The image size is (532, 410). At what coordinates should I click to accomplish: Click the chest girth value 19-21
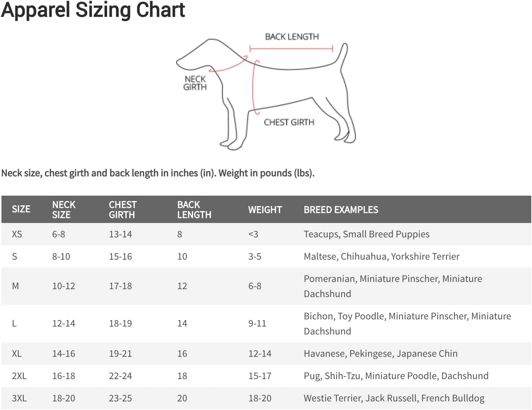tap(120, 354)
